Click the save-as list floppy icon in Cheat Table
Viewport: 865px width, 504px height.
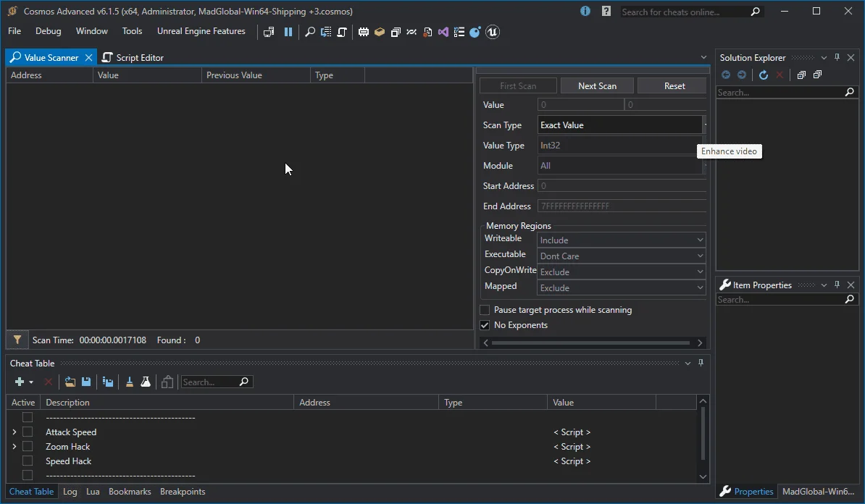click(108, 382)
